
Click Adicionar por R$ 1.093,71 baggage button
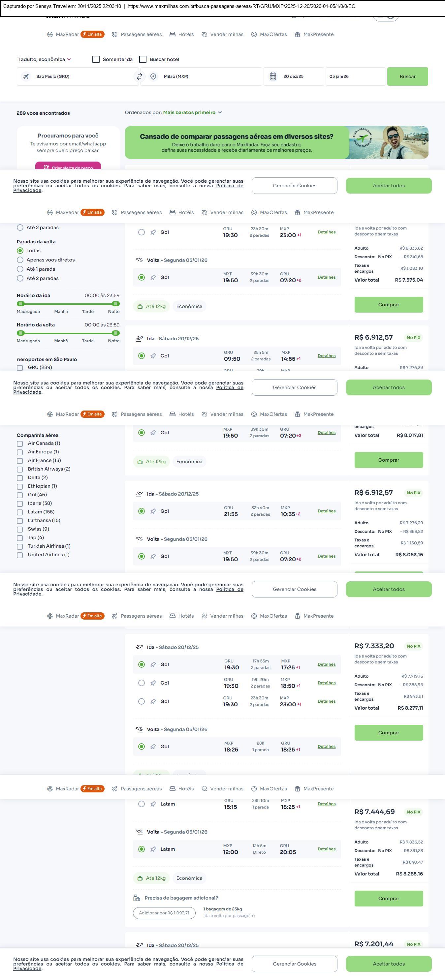click(x=164, y=913)
